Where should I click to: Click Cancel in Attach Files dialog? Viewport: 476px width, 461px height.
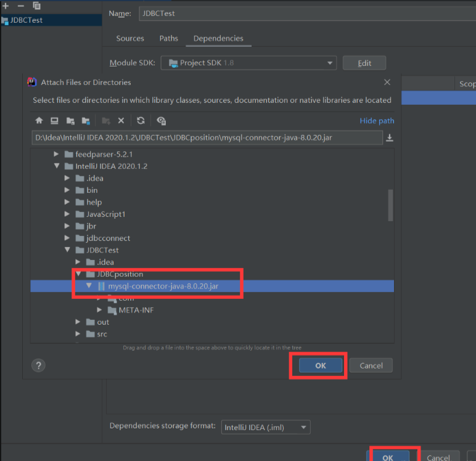point(371,365)
